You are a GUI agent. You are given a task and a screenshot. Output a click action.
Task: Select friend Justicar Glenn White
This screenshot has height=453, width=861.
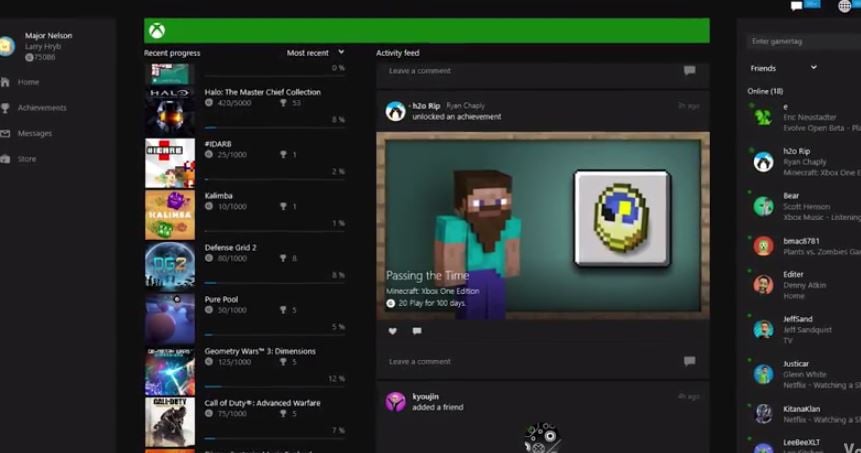click(x=804, y=374)
